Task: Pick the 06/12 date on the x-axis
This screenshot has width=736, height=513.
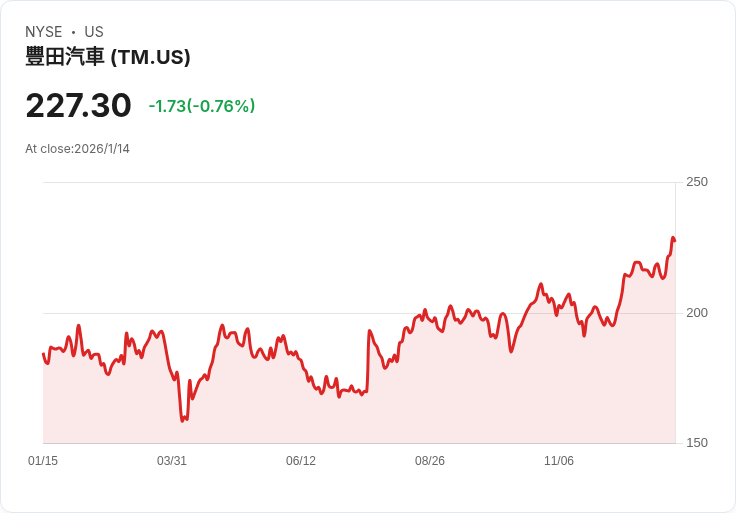Action: click(301, 461)
